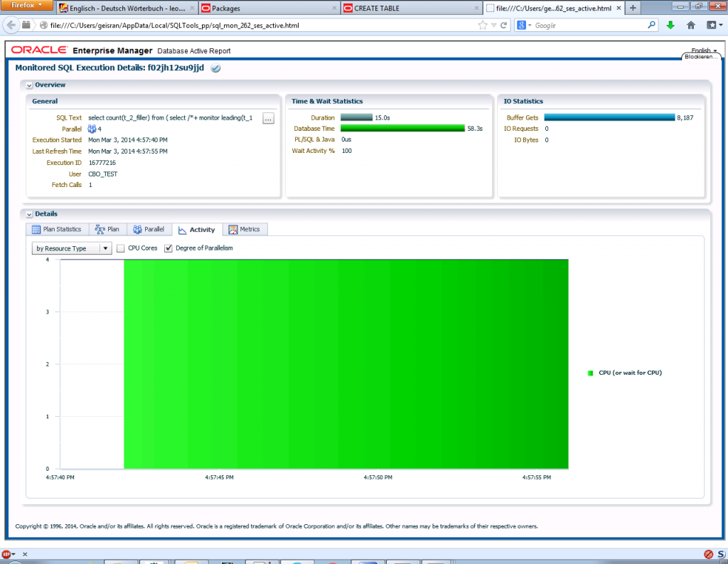This screenshot has height=564, width=728.
Task: Enable the CPU Cores checkbox
Action: (x=121, y=248)
